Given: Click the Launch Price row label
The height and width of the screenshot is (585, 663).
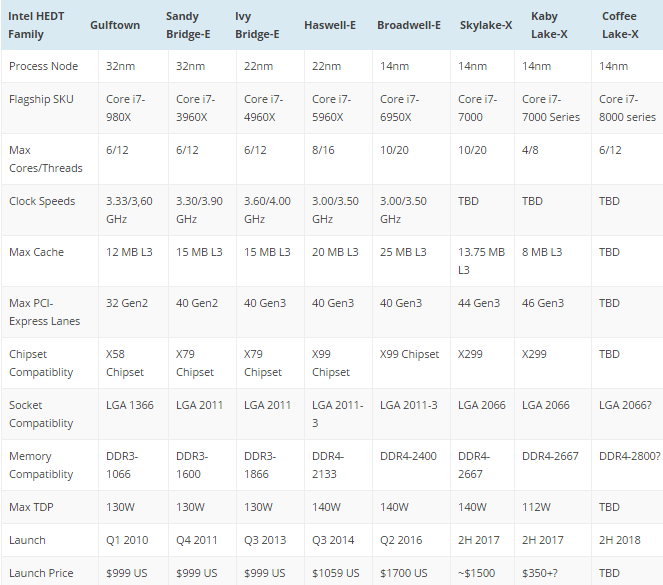Looking at the screenshot, I should 41,573.
